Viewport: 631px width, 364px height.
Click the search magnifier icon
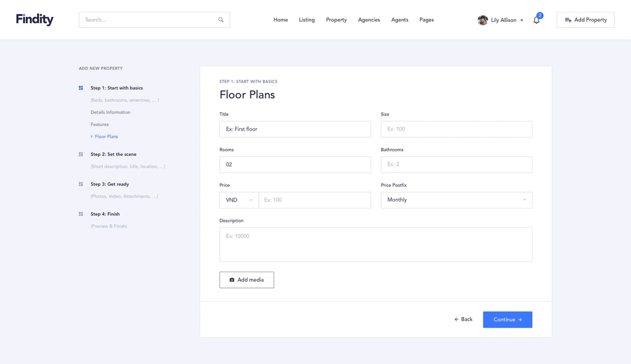point(221,20)
